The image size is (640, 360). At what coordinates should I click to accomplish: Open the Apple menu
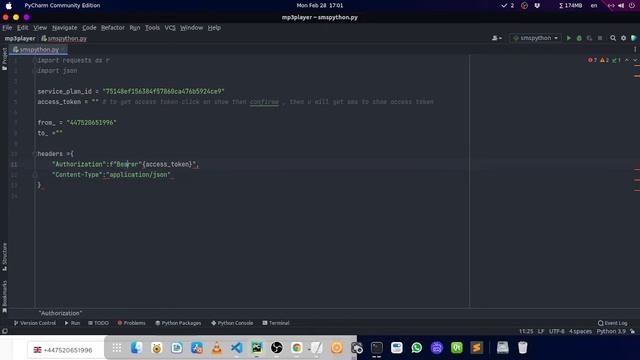(9, 6)
